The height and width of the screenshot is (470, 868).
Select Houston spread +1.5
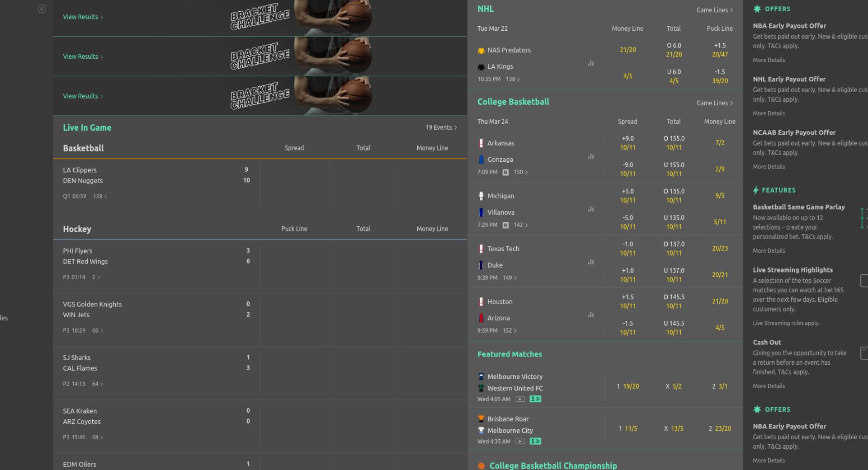tap(627, 301)
